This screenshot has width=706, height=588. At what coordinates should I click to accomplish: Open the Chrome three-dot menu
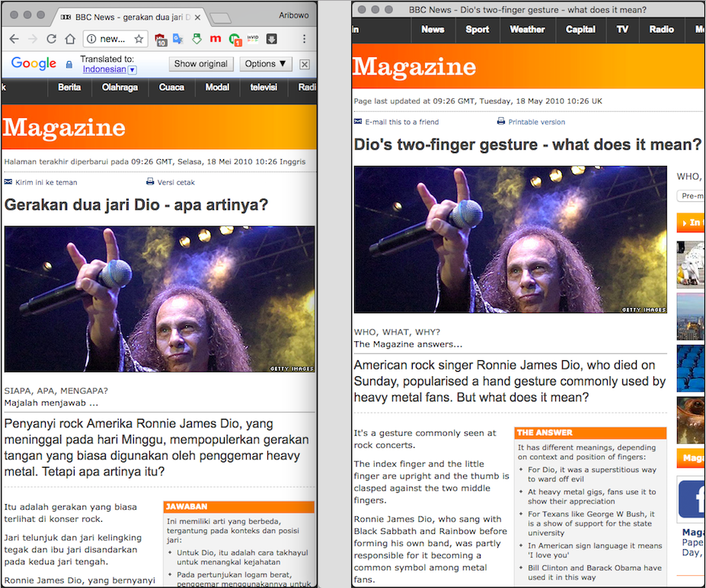point(305,39)
